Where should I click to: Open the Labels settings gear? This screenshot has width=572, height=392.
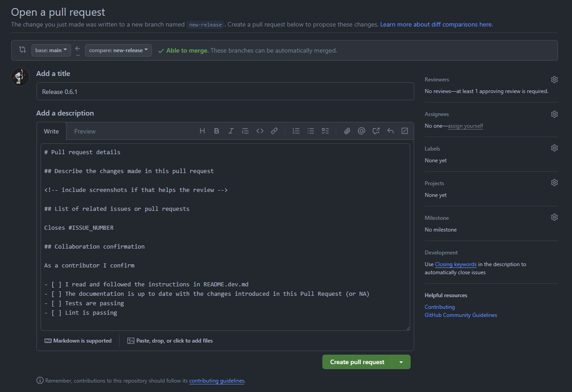[554, 147]
